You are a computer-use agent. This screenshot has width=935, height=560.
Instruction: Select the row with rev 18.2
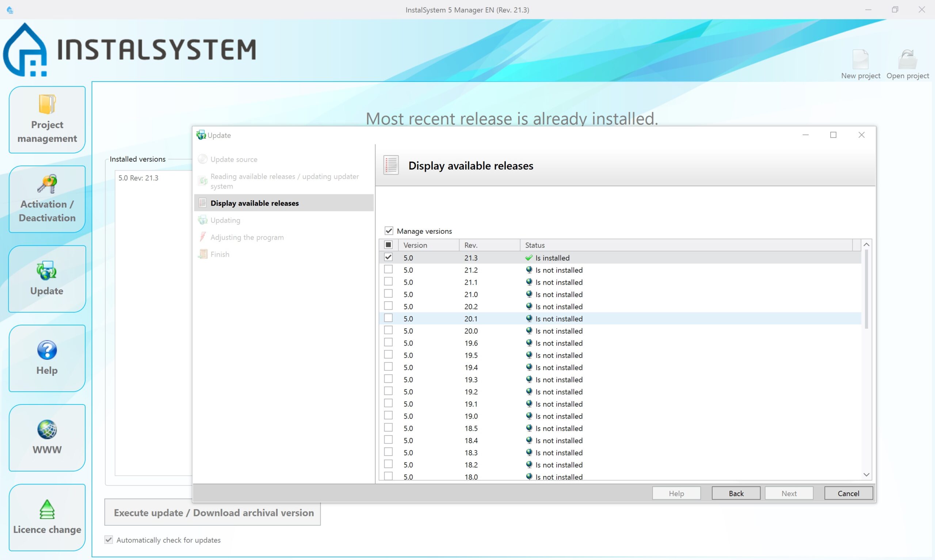coord(620,465)
